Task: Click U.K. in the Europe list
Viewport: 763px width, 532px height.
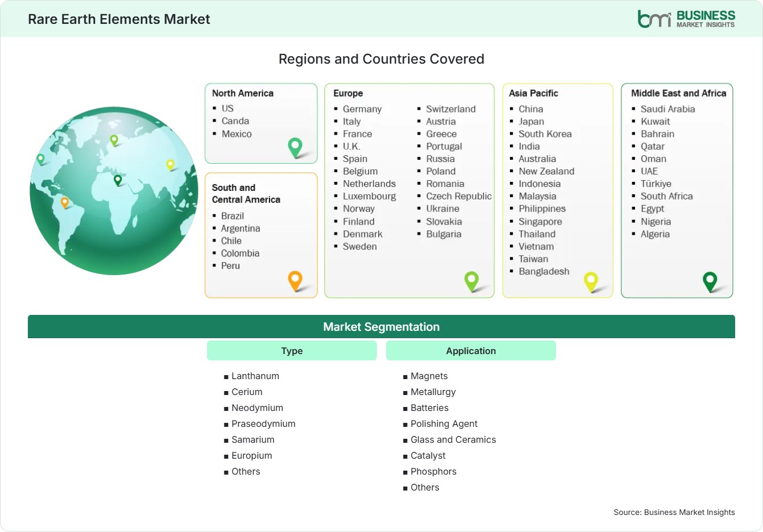Action: [351, 147]
